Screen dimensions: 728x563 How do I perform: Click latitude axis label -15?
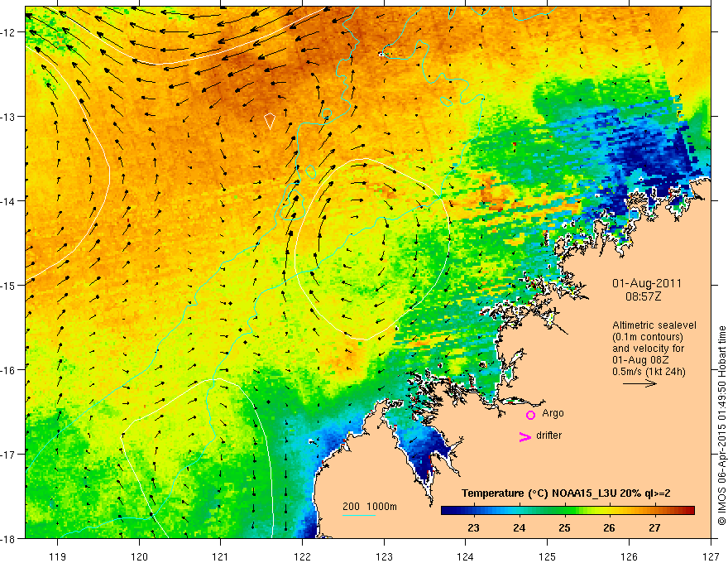[9, 286]
